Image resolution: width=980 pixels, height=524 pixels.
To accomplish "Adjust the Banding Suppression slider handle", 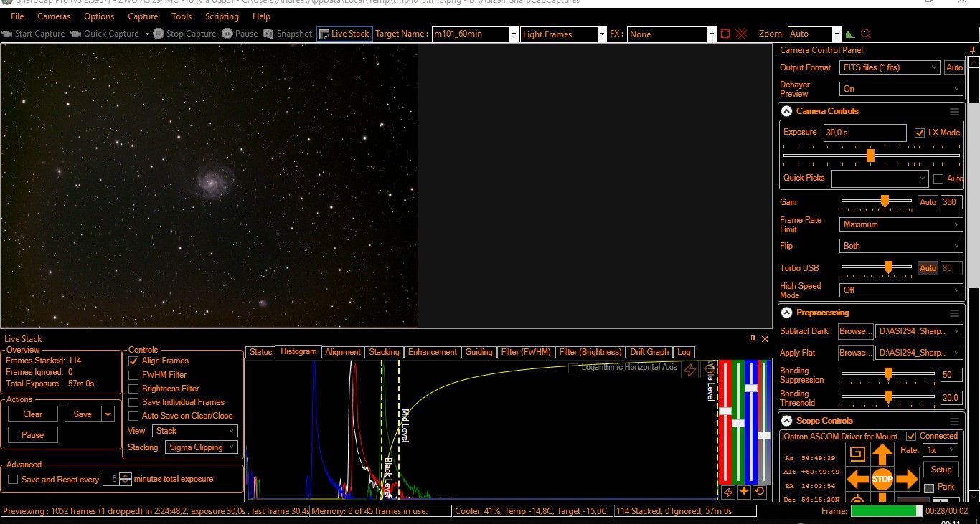I will click(888, 373).
